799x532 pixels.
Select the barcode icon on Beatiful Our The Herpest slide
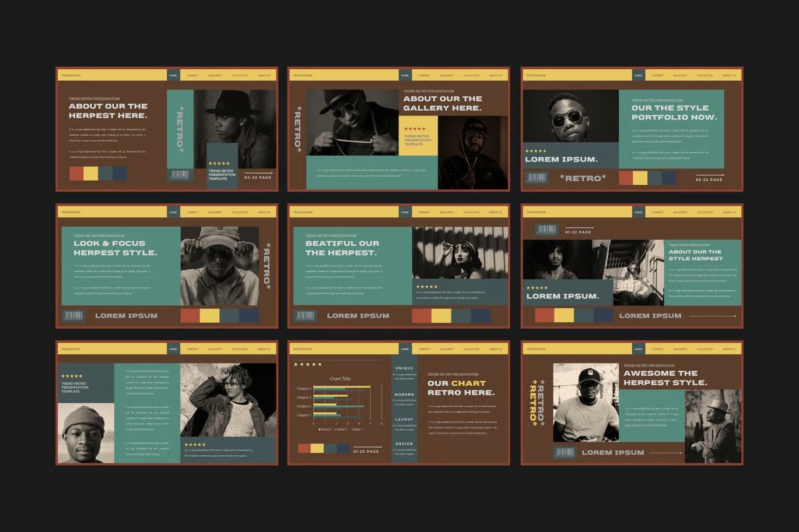pos(304,316)
